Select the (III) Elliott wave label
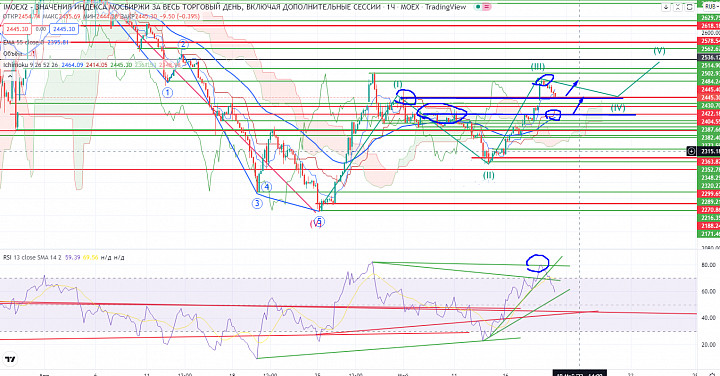The image size is (720, 376). 538,67
